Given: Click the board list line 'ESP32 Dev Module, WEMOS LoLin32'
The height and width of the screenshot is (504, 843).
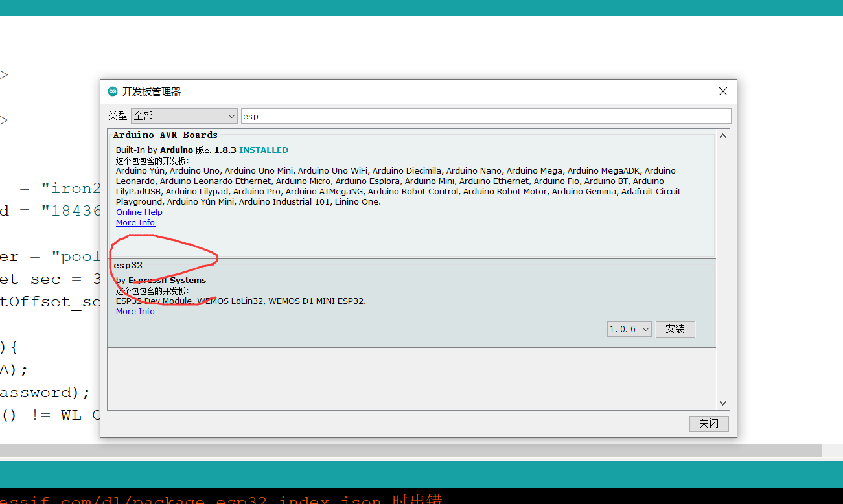Looking at the screenshot, I should click(241, 301).
